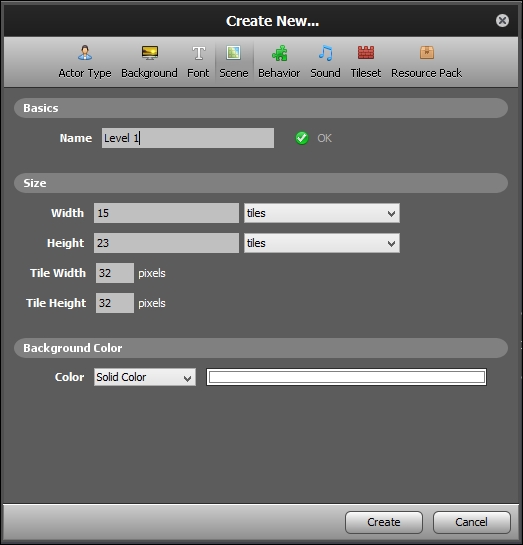Open the Solid Color type dropdown
Image resolution: width=523 pixels, height=545 pixels.
(145, 377)
